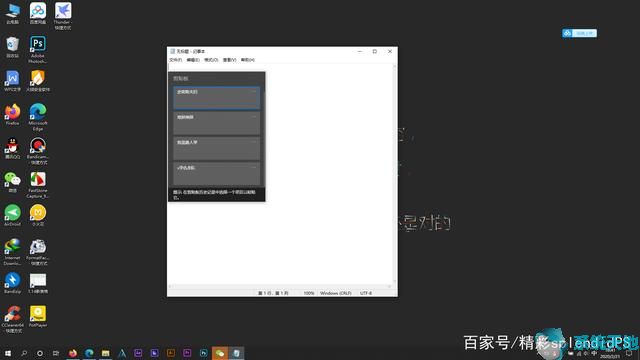
Task: Open Notepad Format menu
Action: click(x=211, y=60)
